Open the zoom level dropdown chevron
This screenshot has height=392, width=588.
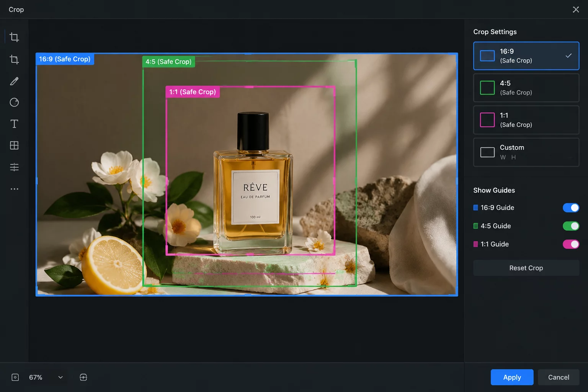tap(60, 377)
